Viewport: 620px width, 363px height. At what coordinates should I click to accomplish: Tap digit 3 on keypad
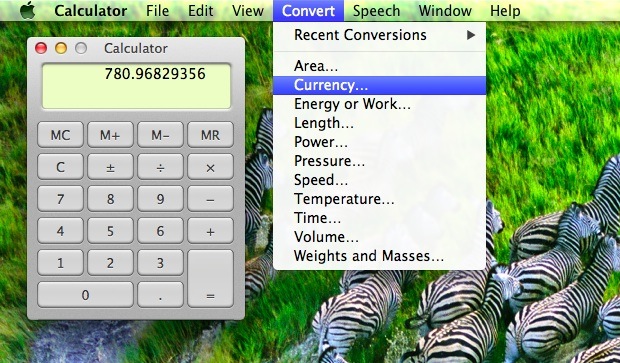pyautogui.click(x=160, y=263)
